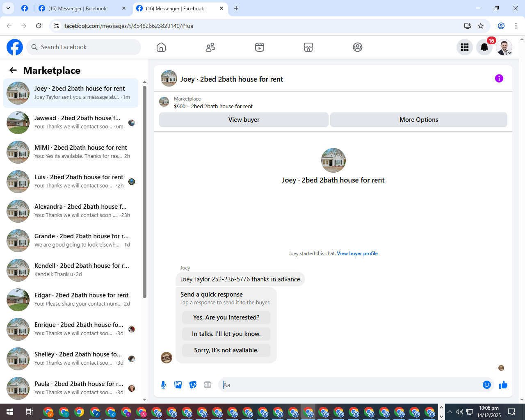Open the tab search dropdown arrow
This screenshot has height=420, width=525.
[8, 8]
